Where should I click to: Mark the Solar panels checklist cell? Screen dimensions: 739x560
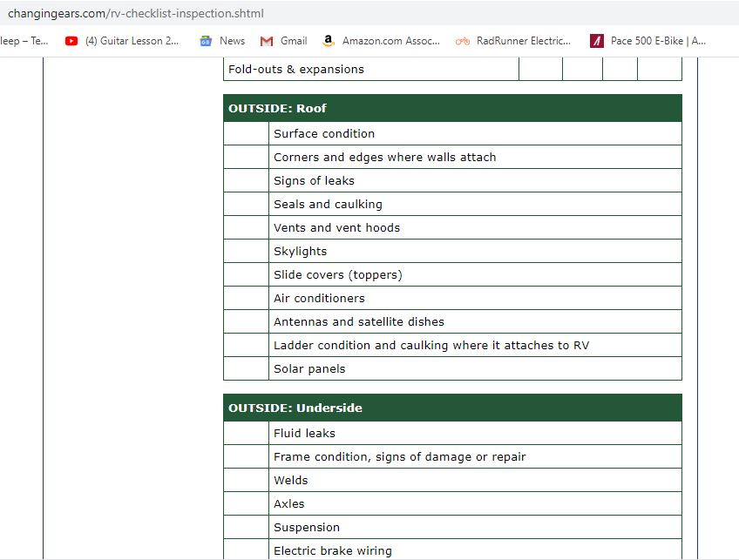point(246,369)
